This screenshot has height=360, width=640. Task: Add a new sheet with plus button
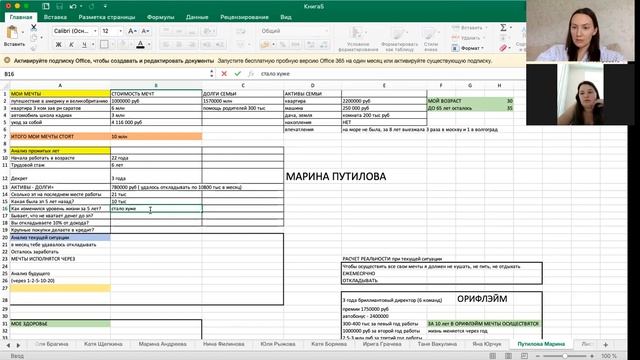(606, 344)
